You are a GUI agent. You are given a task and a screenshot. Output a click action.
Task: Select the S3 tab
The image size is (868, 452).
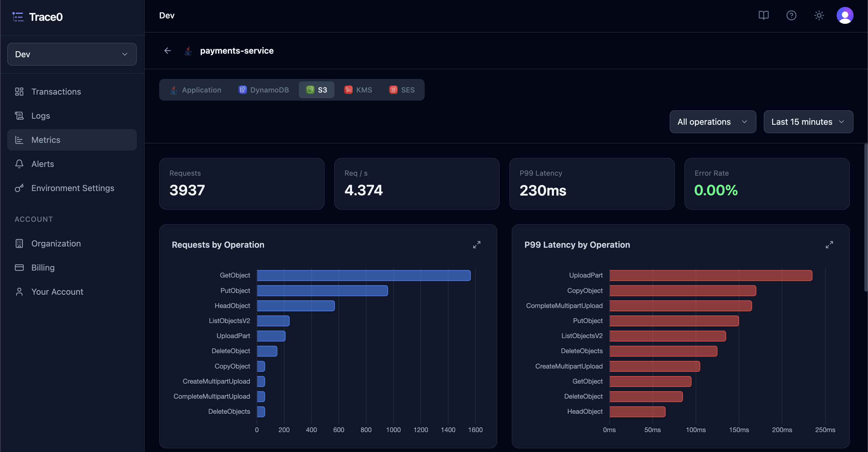pyautogui.click(x=316, y=90)
